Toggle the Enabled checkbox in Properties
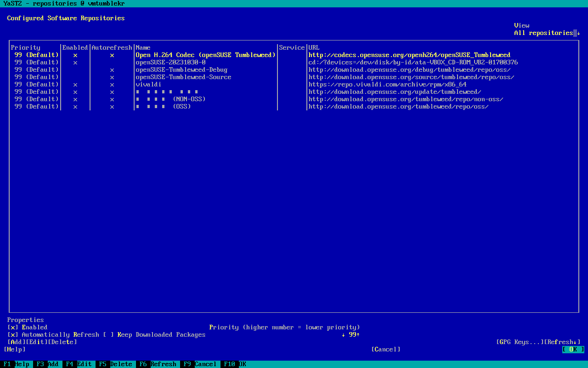 click(13, 328)
